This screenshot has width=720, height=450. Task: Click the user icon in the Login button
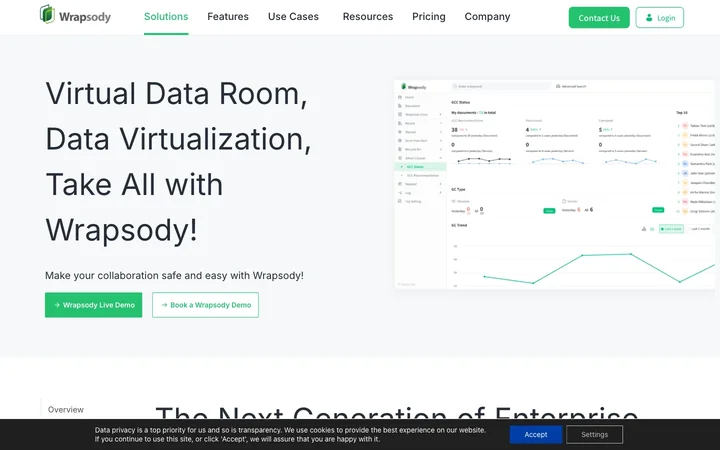[649, 17]
